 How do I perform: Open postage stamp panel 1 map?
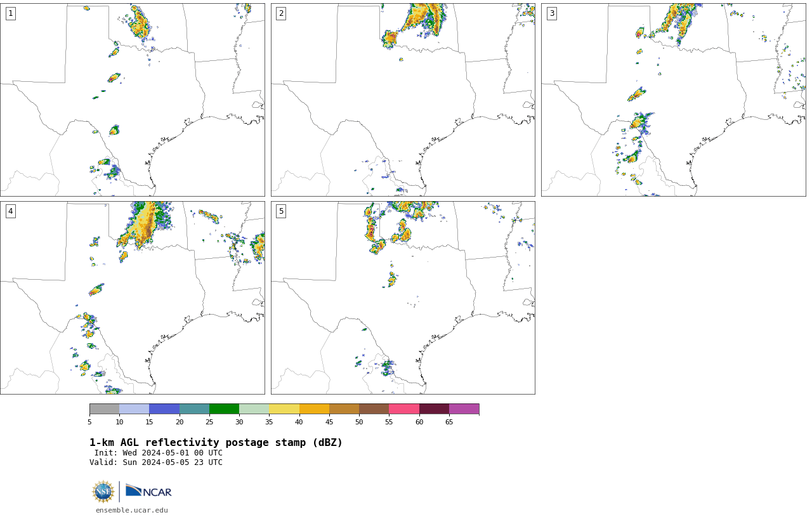click(132, 100)
